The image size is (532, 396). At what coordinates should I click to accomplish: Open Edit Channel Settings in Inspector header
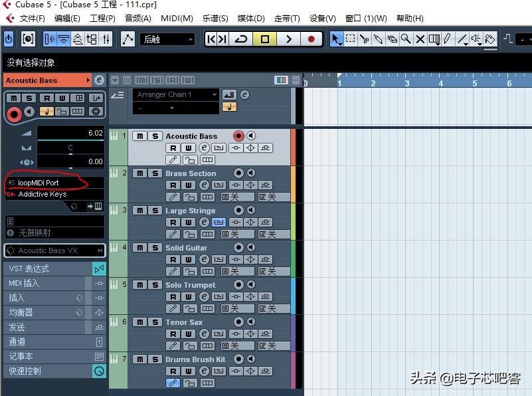pos(99,80)
